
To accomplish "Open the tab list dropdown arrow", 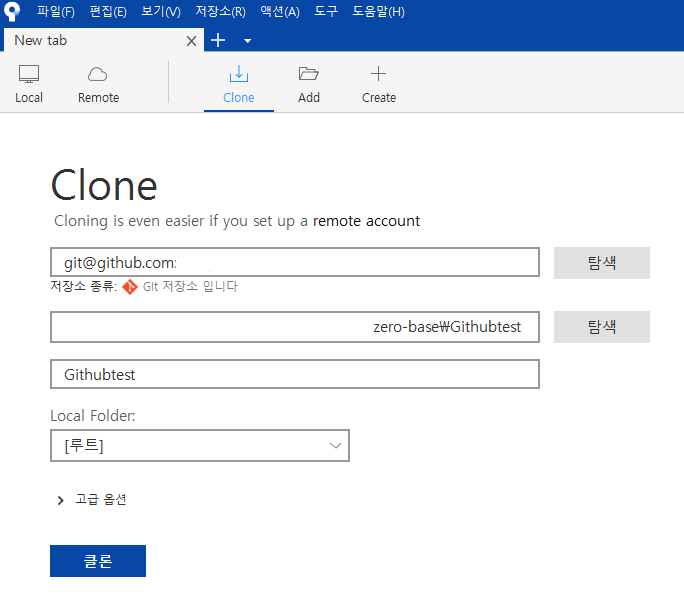I will click(247, 41).
